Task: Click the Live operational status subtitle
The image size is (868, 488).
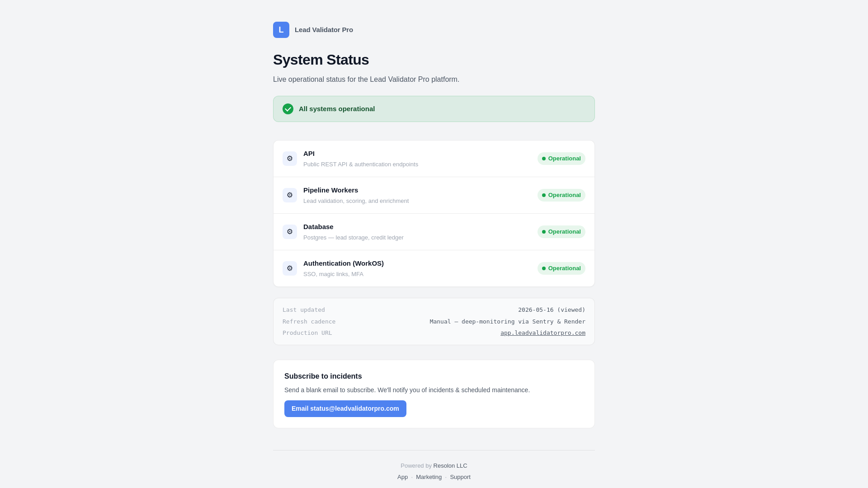Action: coord(366,80)
